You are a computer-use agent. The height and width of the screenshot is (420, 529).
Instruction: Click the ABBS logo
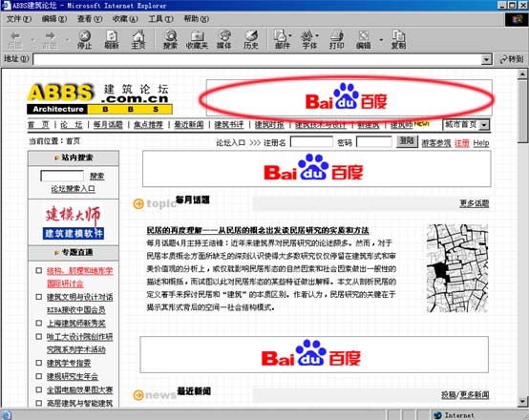(x=100, y=99)
